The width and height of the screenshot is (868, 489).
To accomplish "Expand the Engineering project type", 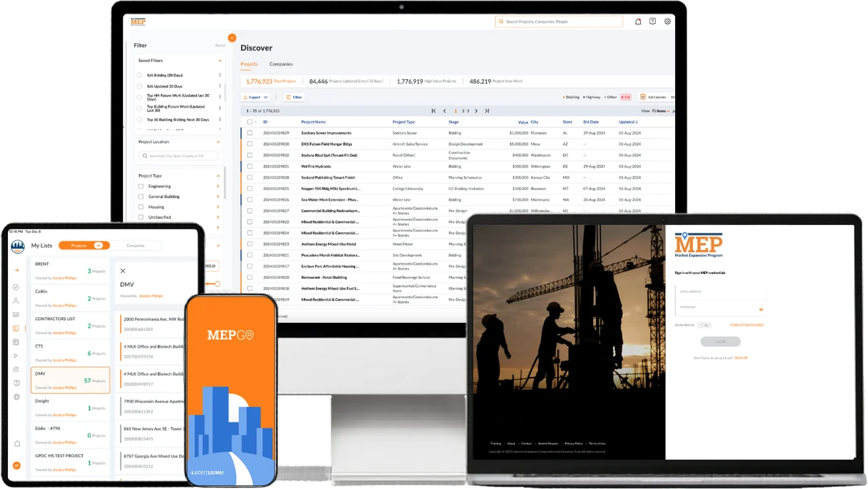I will click(218, 186).
